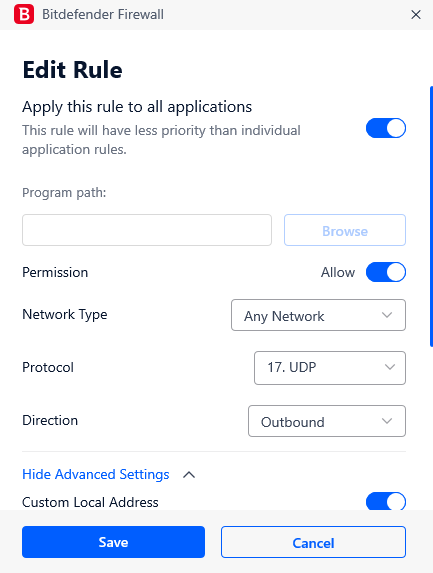
Task: Open the 17. UDP protocol dropdown
Action: [x=330, y=368]
